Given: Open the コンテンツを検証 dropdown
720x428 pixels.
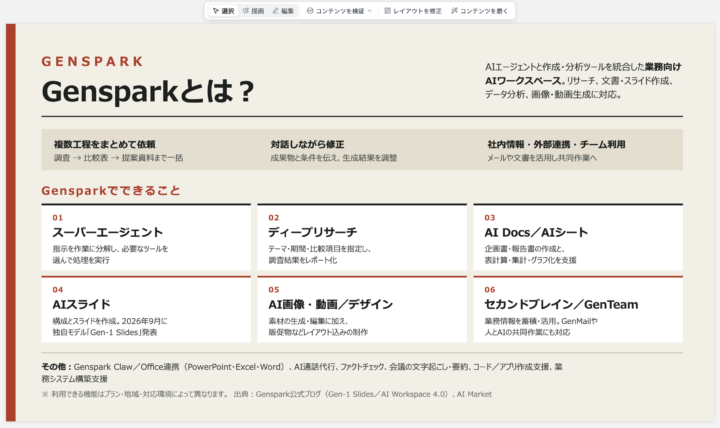Looking at the screenshot, I should point(339,11).
